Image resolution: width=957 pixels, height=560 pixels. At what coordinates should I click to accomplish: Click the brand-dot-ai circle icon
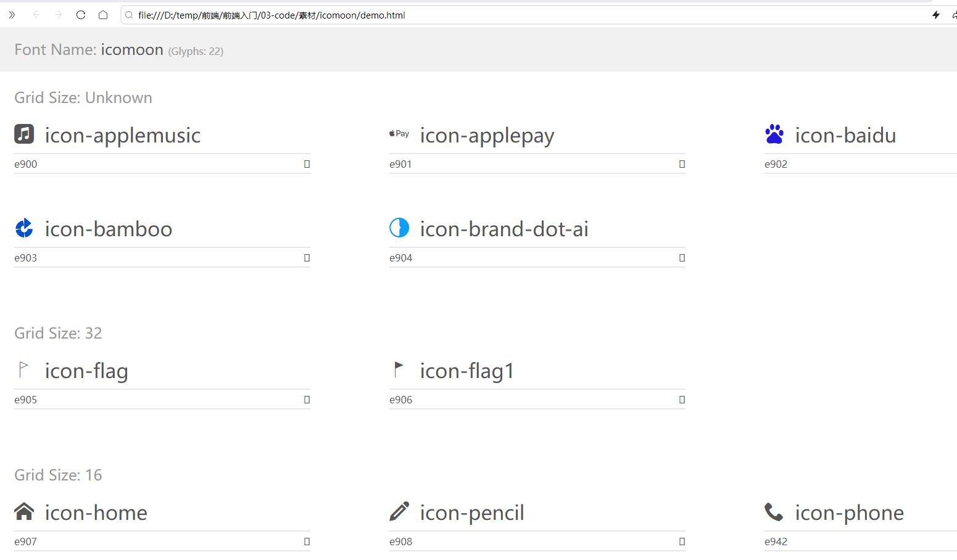click(399, 228)
